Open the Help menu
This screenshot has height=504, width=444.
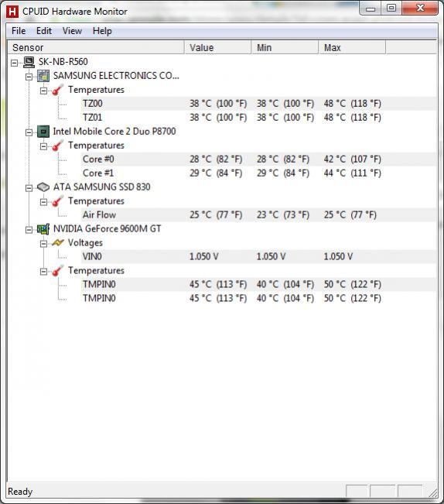tap(102, 31)
